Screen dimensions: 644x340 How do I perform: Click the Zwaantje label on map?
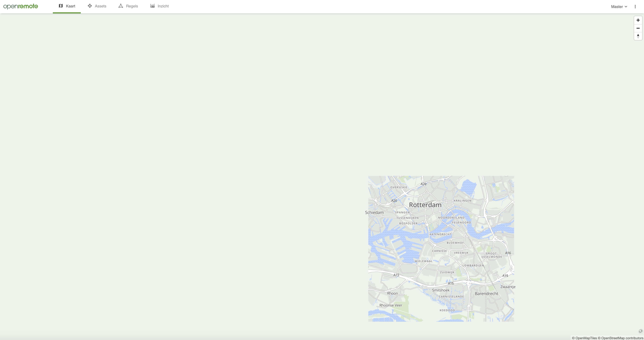(508, 287)
